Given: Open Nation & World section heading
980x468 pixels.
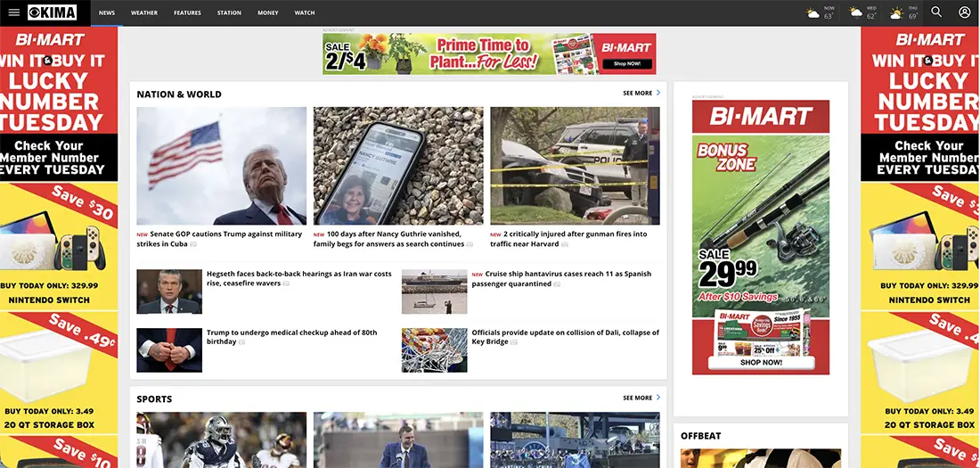Looking at the screenshot, I should 179,94.
